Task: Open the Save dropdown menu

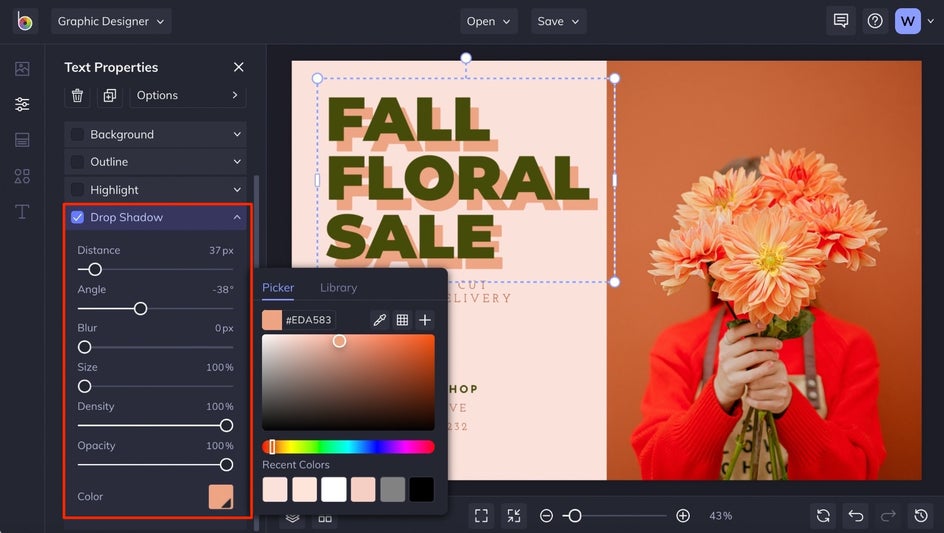Action: (558, 21)
